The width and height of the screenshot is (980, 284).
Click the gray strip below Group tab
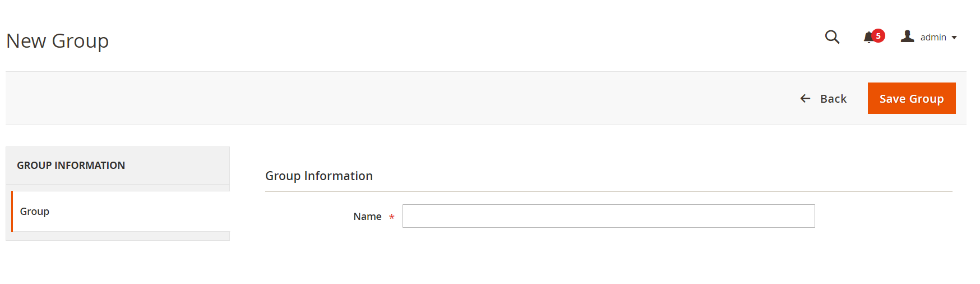(x=118, y=236)
